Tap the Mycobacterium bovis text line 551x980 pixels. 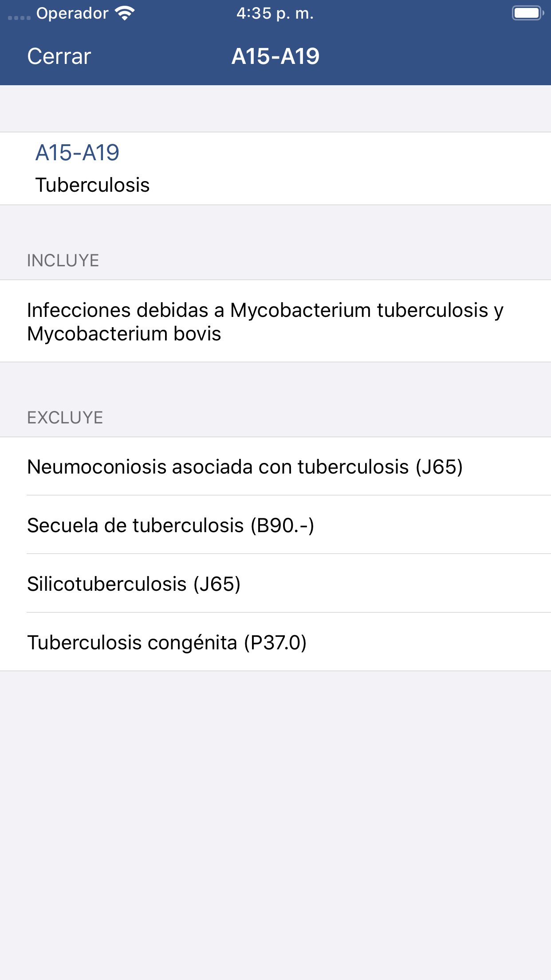tap(124, 334)
